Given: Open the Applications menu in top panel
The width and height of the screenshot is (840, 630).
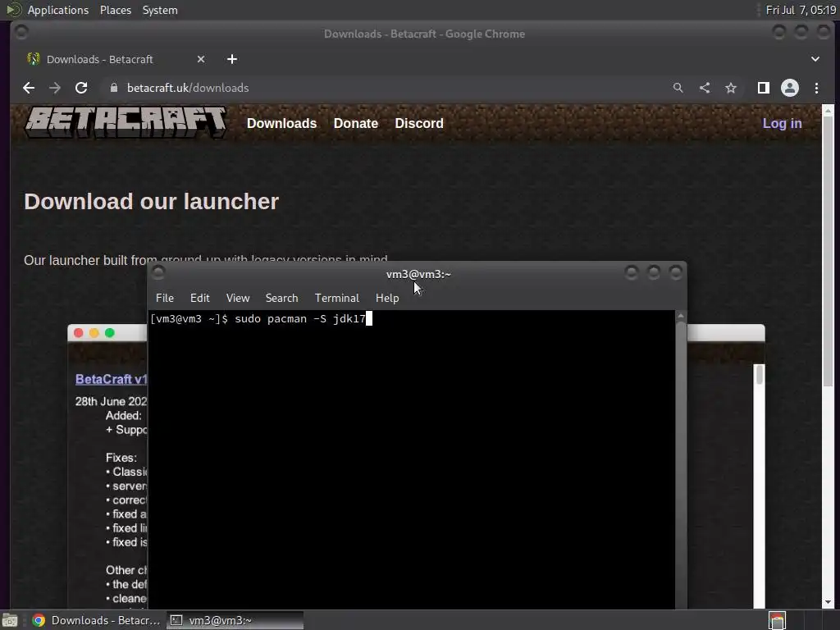Looking at the screenshot, I should 58,10.
